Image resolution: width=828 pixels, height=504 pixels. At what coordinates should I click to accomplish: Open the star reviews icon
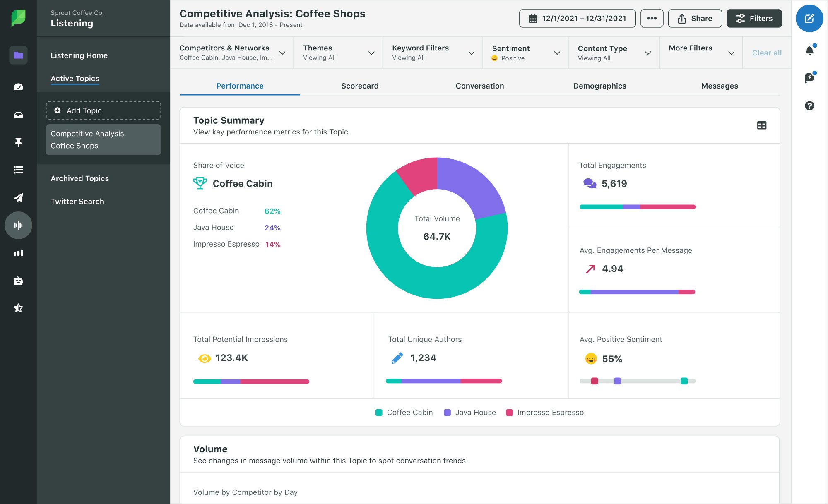[18, 308]
